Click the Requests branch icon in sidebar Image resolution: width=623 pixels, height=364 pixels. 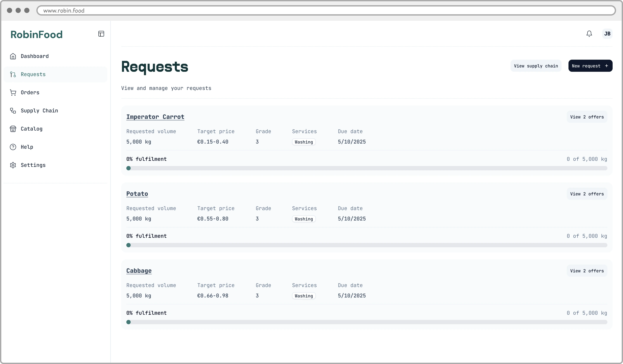click(13, 74)
